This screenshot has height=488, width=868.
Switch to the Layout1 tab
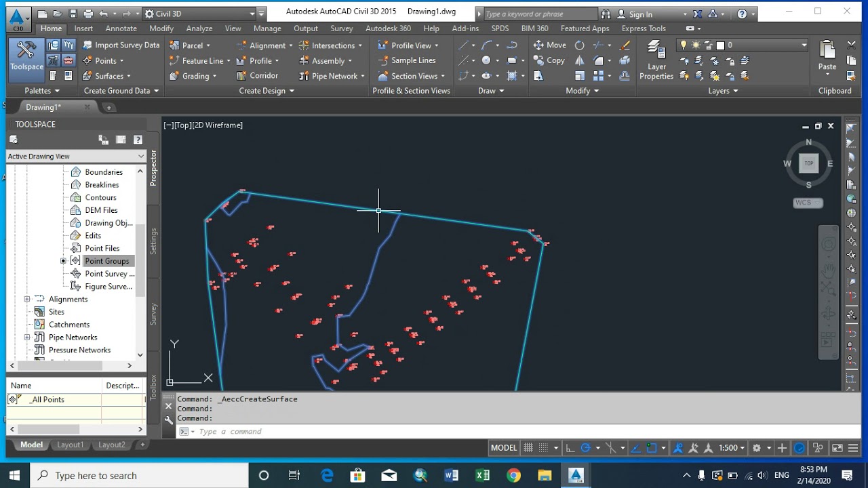pyautogui.click(x=70, y=445)
